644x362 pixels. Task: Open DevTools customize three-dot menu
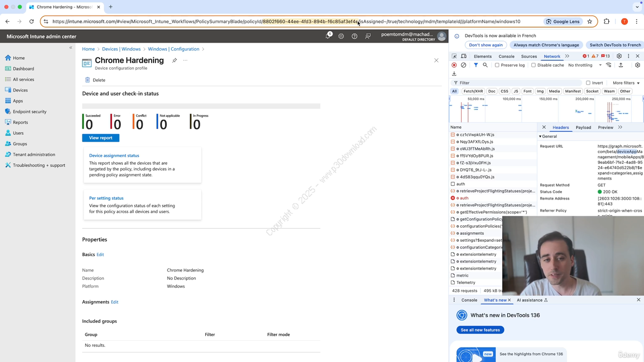(x=628, y=56)
